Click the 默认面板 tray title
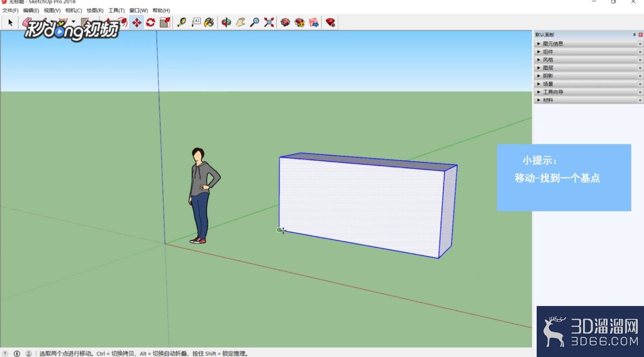The width and height of the screenshot is (644, 357). point(545,35)
